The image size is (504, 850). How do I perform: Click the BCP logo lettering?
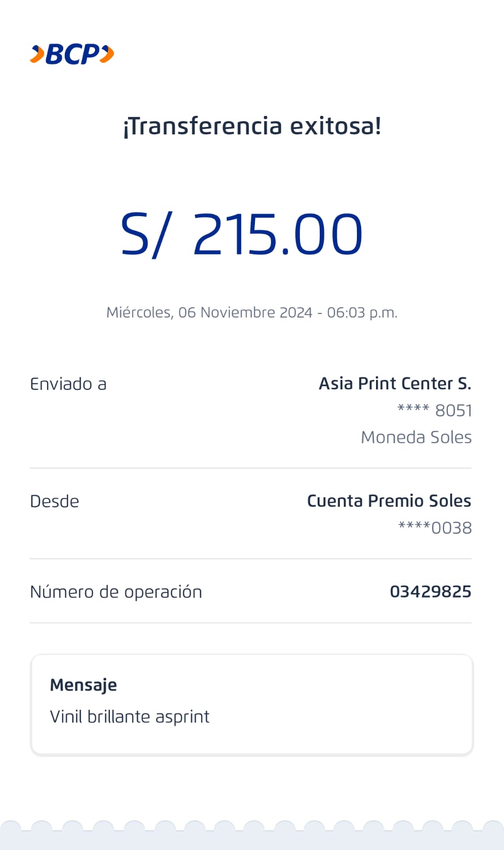(x=73, y=54)
